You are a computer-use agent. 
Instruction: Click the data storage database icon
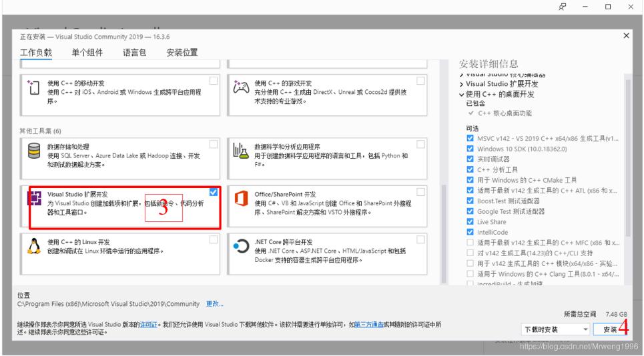click(x=33, y=151)
